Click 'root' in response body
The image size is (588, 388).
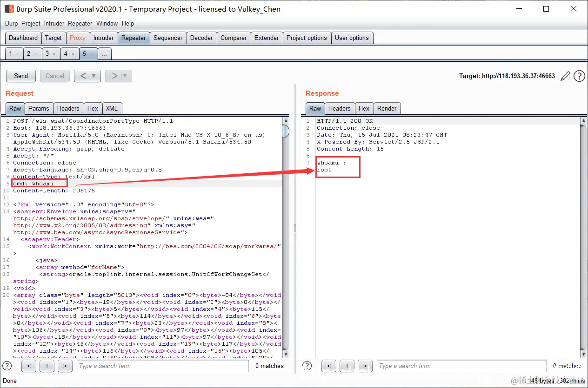coord(324,170)
